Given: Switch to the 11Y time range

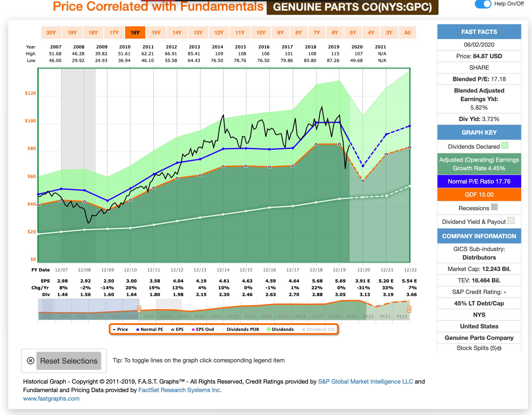Looking at the screenshot, I should click(x=240, y=32).
